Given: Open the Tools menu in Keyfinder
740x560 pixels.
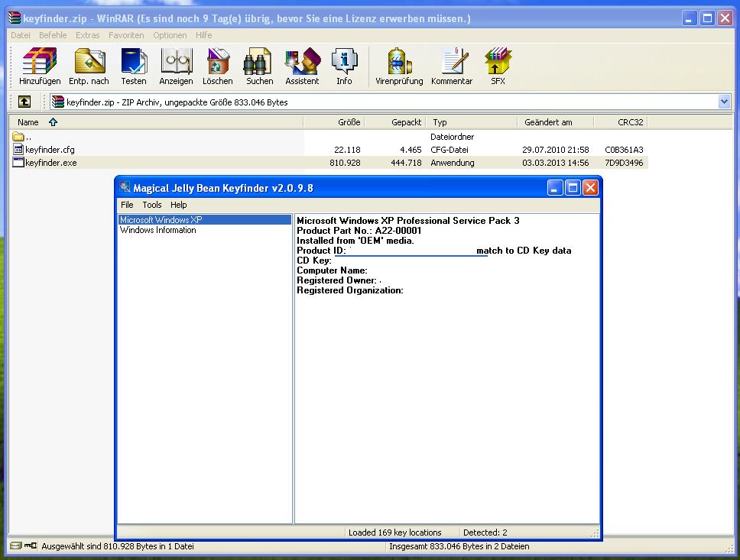Looking at the screenshot, I should pos(152,205).
